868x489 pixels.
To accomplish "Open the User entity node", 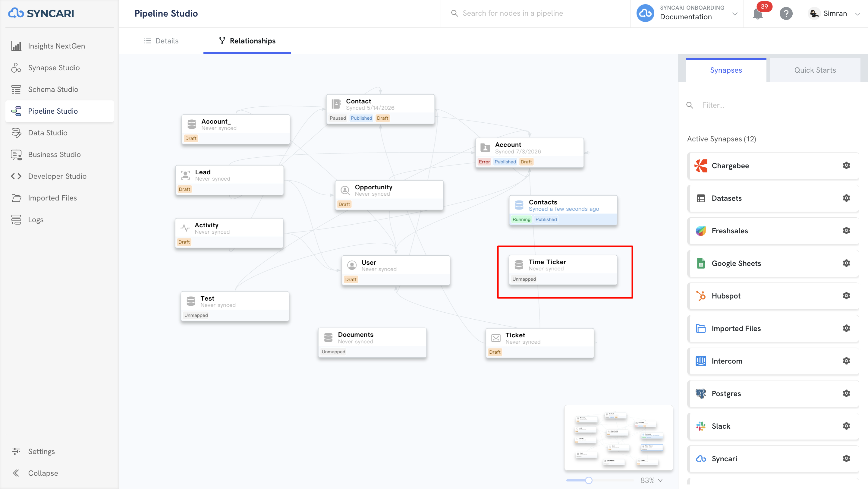I will [396, 270].
